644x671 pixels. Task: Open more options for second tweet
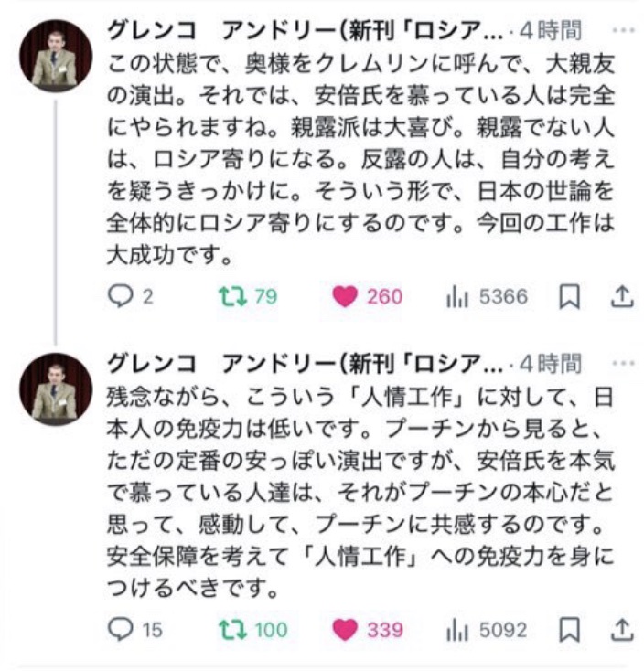coord(622,363)
